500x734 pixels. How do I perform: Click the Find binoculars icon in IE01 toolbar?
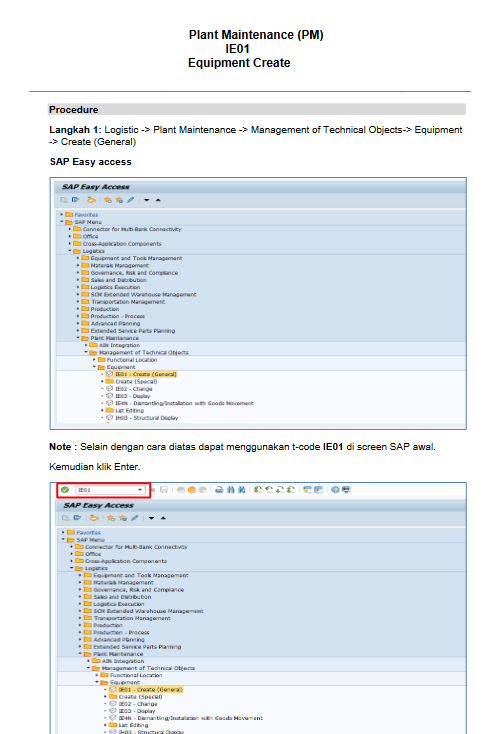pyautogui.click(x=230, y=490)
